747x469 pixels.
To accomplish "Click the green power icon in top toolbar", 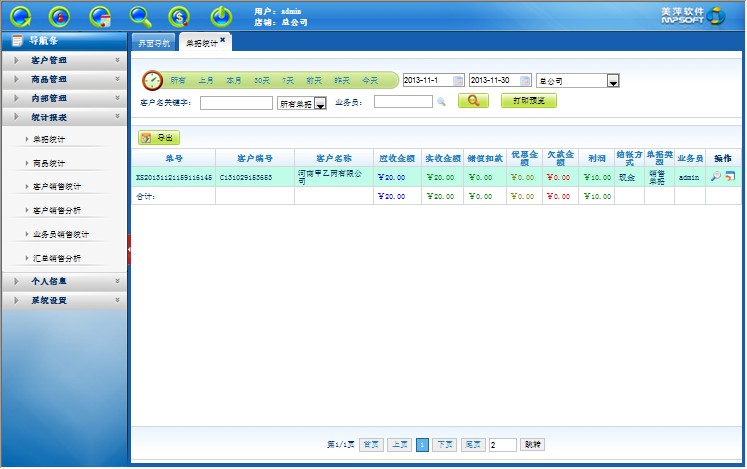I will (221, 16).
